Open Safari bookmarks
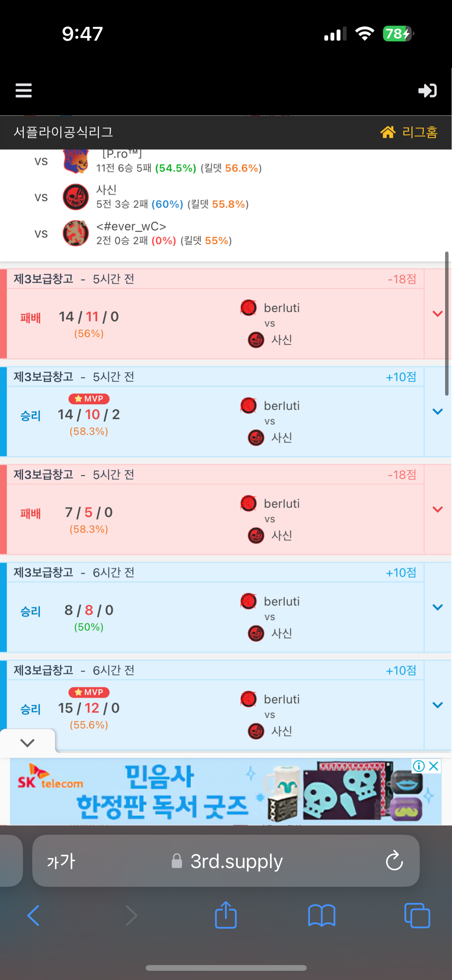This screenshot has height=980, width=452. pos(321,916)
